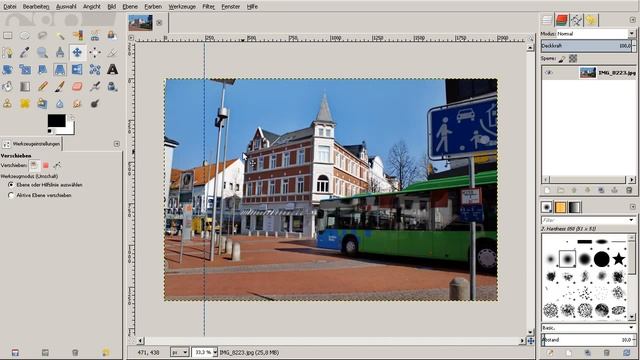Open the Werkzeuge menu
The width and height of the screenshot is (640, 360).
(182, 7)
